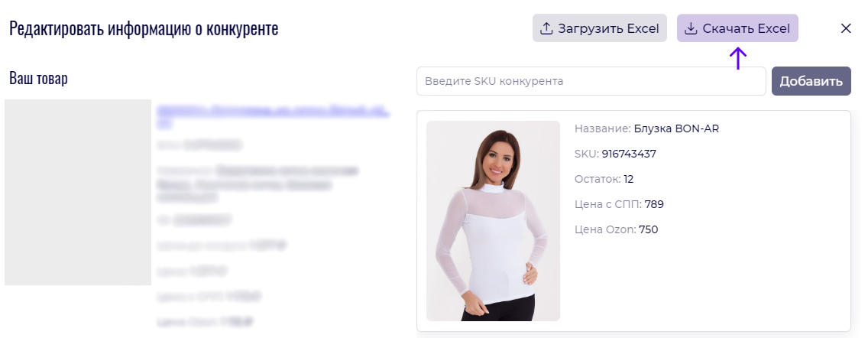Click the Редактировать информацию о конкуренте title
Image resolution: width=868 pixels, height=338 pixels.
(x=144, y=28)
